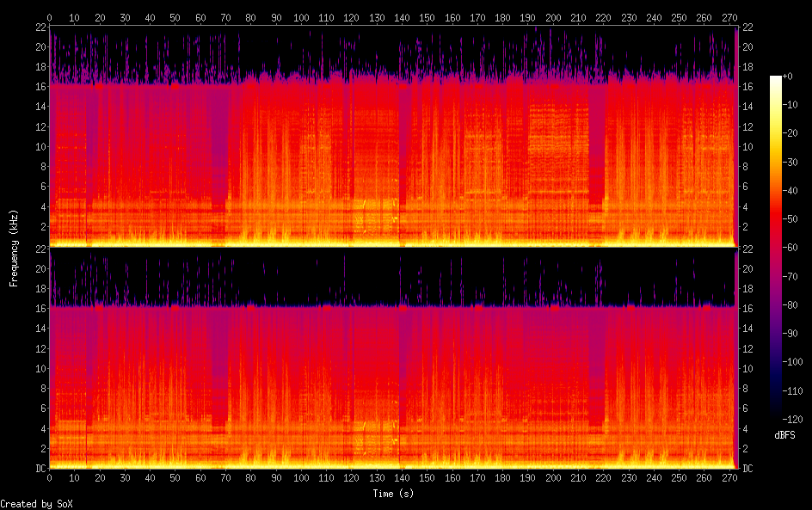Click the -100 label on the color scale
The height and width of the screenshot is (510, 812).
pyautogui.click(x=797, y=360)
